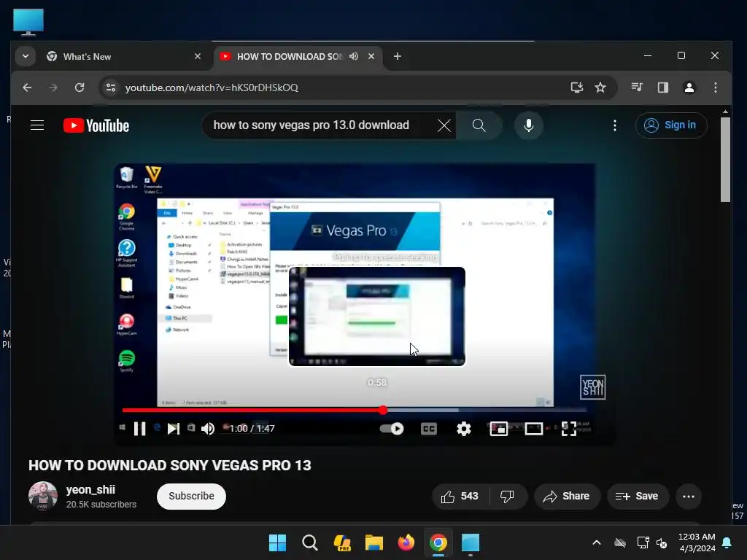
Task: Open a new Chrome tab
Action: (x=398, y=56)
